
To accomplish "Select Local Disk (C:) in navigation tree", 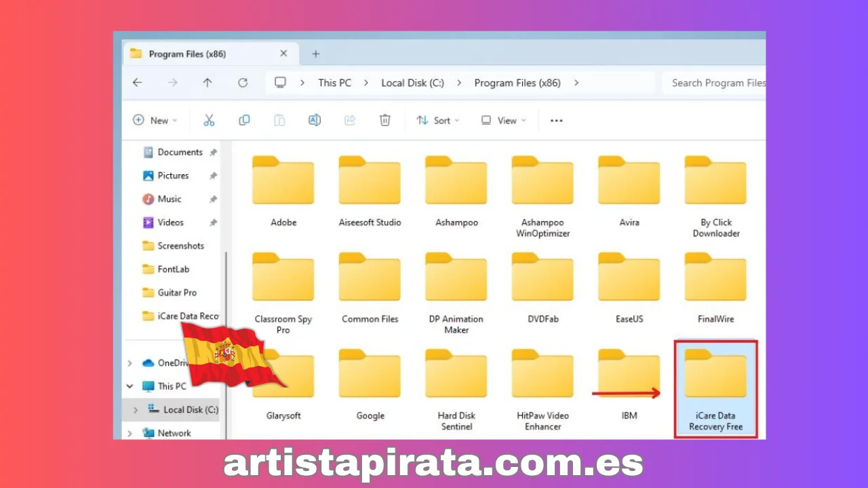I will click(x=184, y=410).
